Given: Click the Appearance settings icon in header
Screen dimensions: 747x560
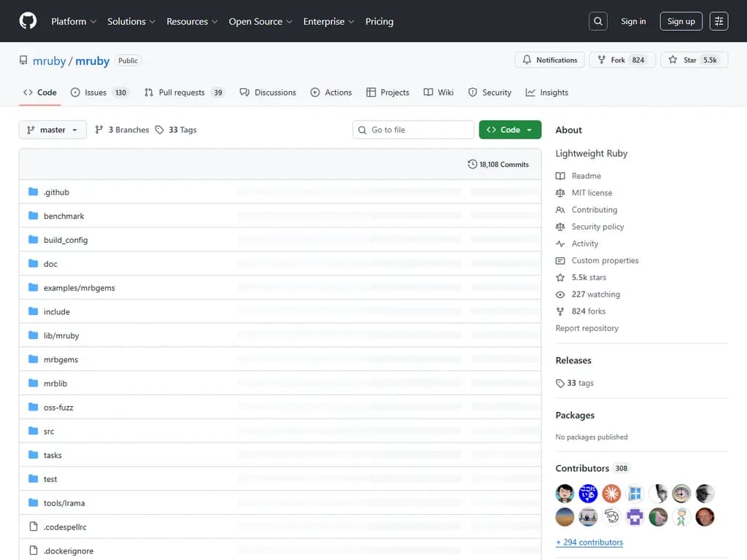Looking at the screenshot, I should pyautogui.click(x=719, y=21).
